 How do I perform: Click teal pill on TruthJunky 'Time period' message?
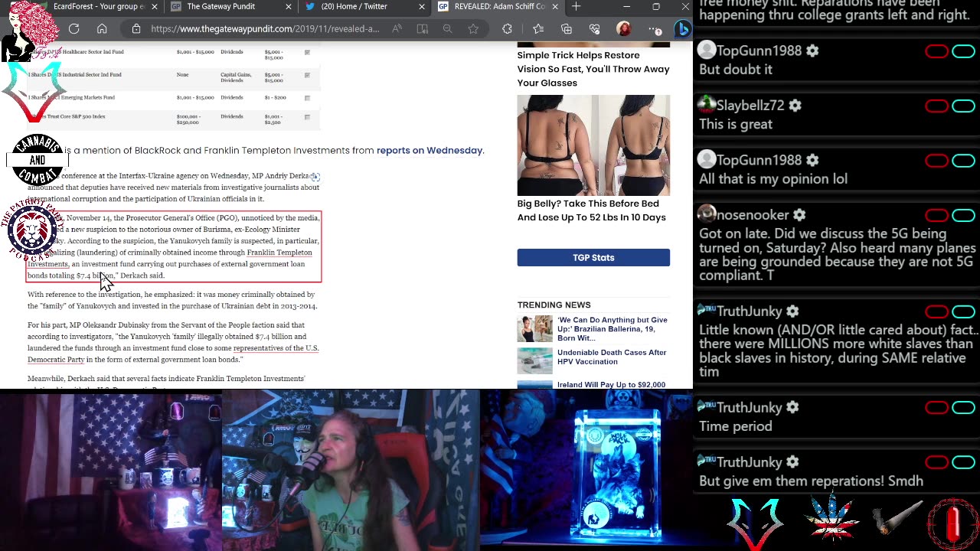pos(963,408)
